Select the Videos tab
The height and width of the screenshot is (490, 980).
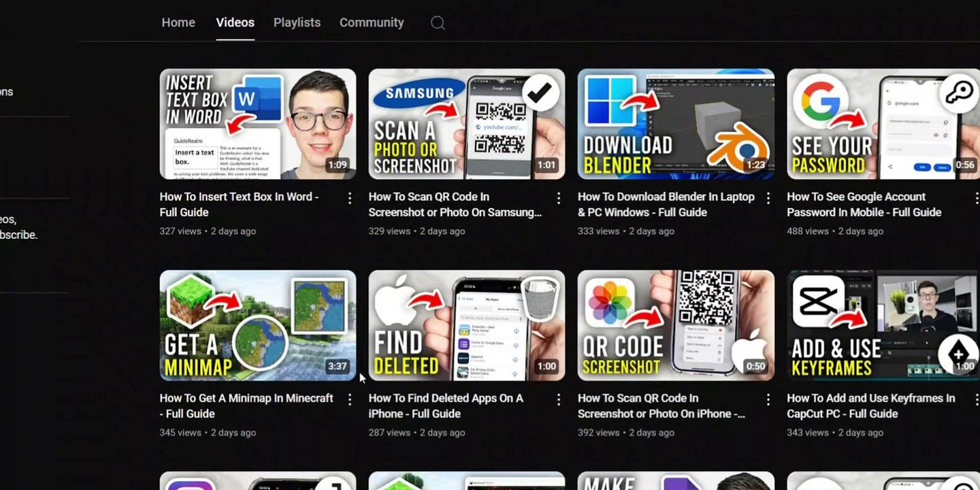(235, 22)
